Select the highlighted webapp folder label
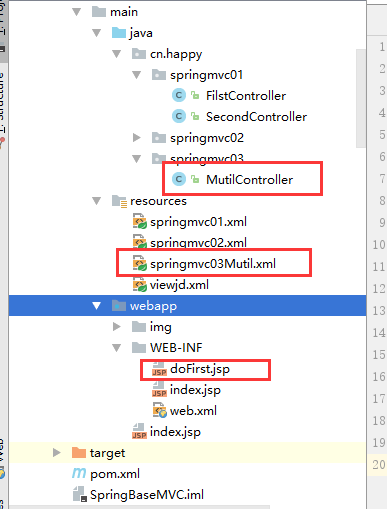 point(153,306)
